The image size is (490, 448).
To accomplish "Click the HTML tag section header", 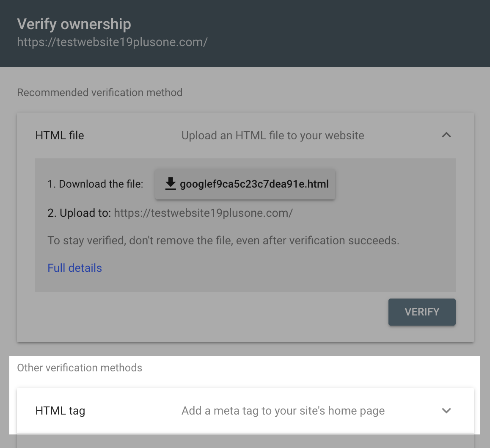I will (x=60, y=410).
